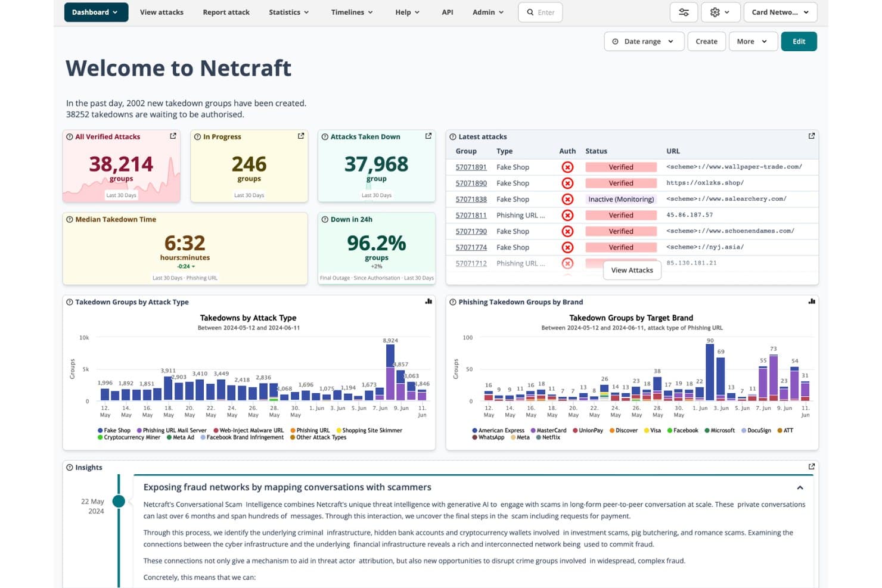
Task: Toggle Phishing URL Mail Server legend entry
Action: click(172, 430)
